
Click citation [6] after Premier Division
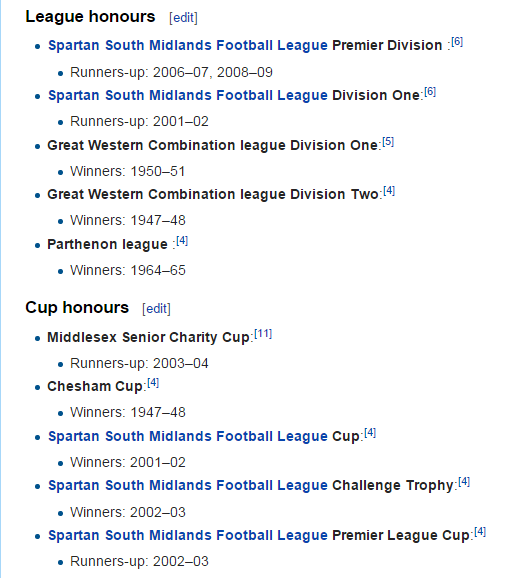457,42
